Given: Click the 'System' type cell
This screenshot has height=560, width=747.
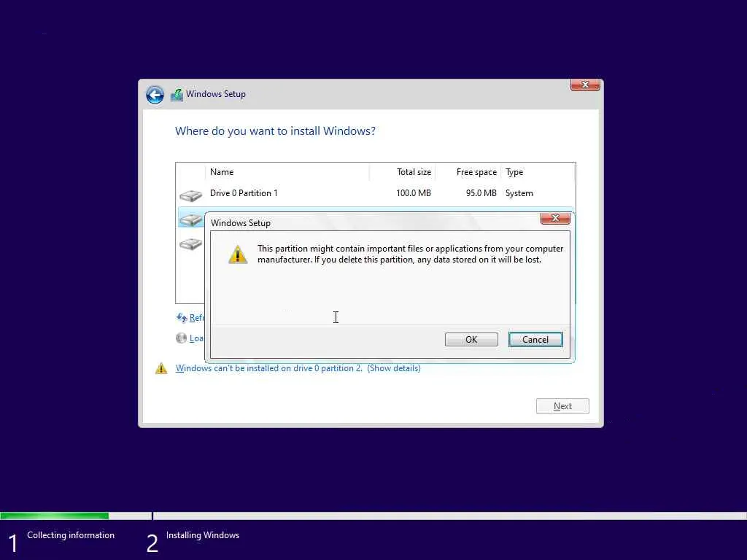Looking at the screenshot, I should pos(519,192).
